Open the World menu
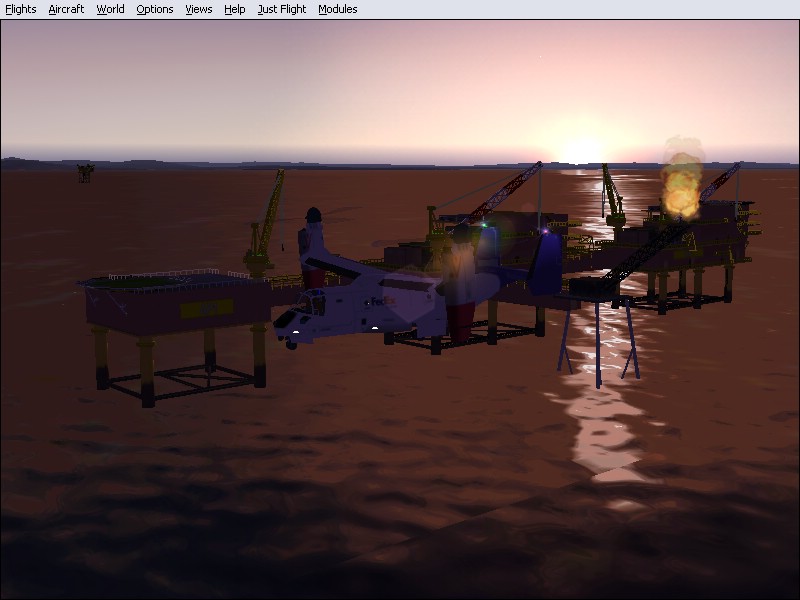 tap(110, 9)
